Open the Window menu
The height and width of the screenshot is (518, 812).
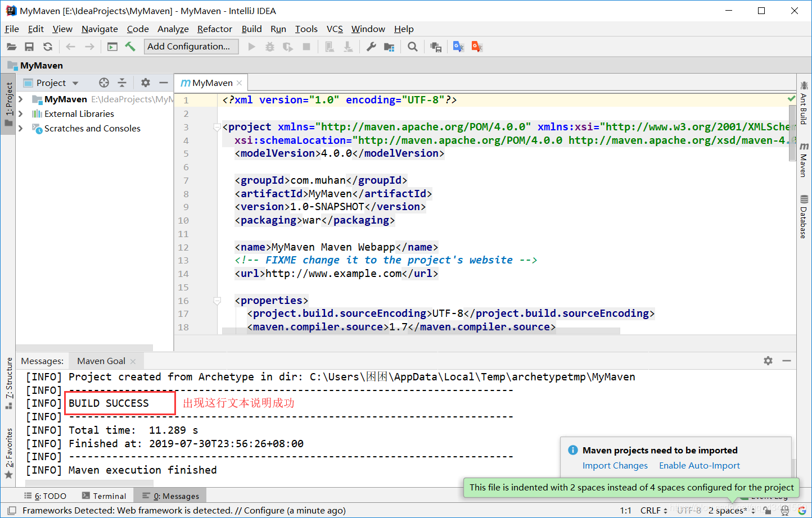click(368, 29)
